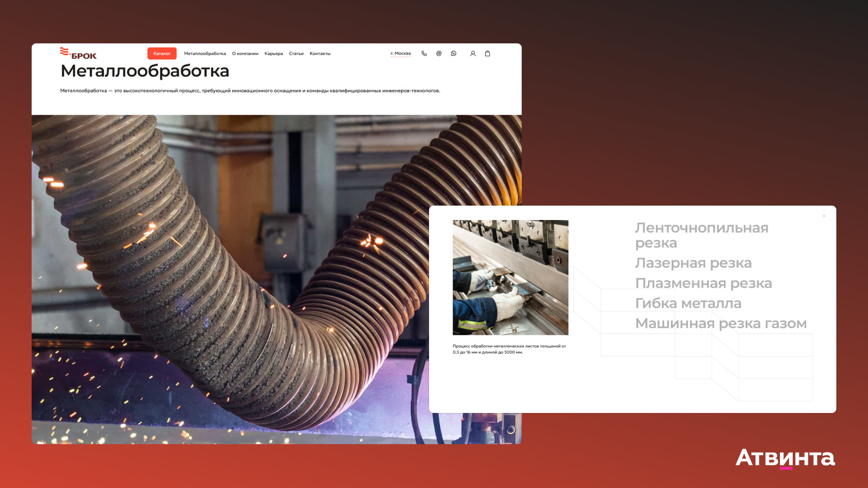Navigate to Контакты page
The height and width of the screenshot is (488, 868).
320,53
